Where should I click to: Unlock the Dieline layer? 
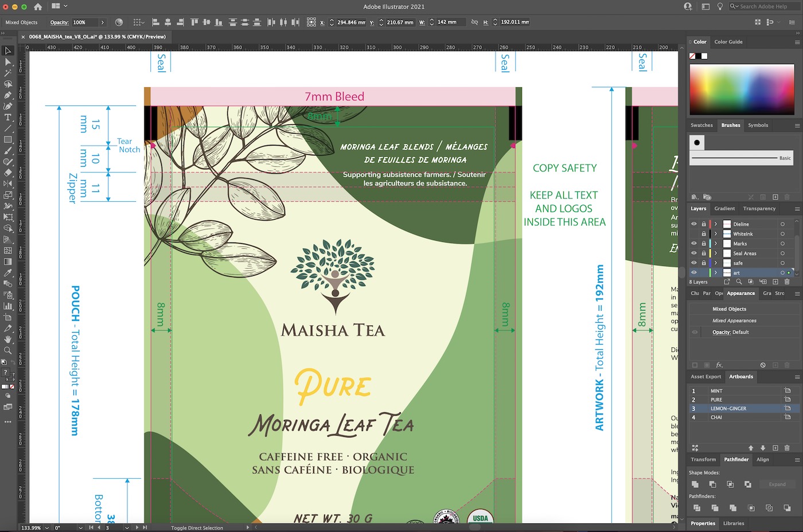pos(704,224)
